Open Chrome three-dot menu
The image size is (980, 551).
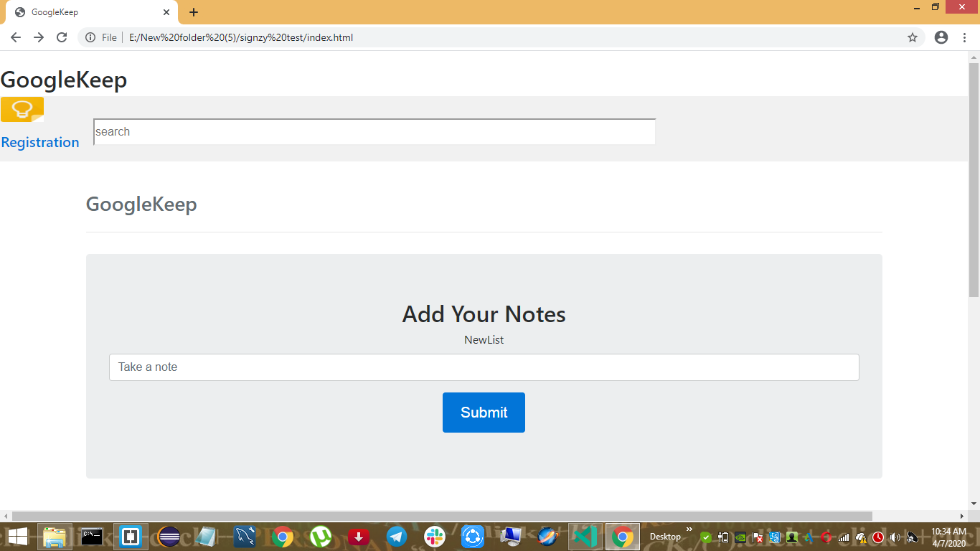click(964, 37)
